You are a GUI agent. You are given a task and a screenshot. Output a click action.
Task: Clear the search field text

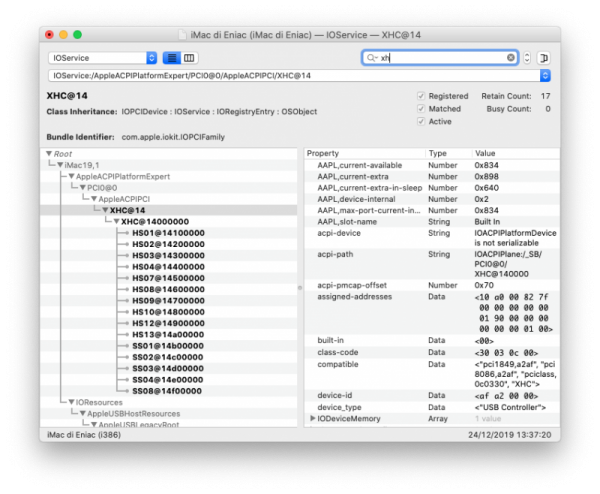pyautogui.click(x=511, y=58)
